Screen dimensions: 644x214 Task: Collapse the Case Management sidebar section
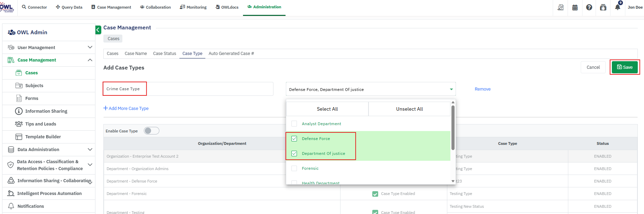pyautogui.click(x=90, y=60)
